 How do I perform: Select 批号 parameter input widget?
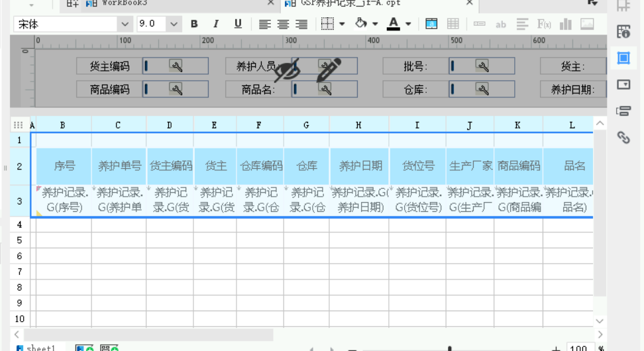click(x=482, y=66)
